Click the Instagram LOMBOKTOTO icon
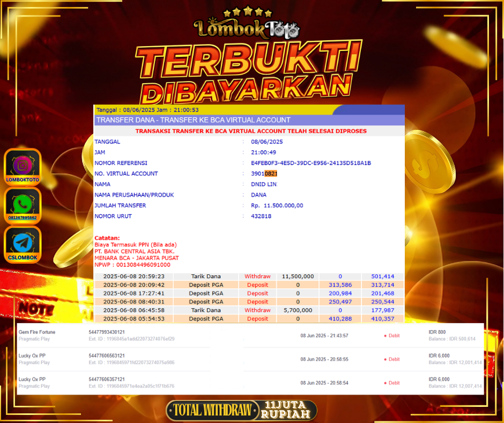 click(x=23, y=164)
